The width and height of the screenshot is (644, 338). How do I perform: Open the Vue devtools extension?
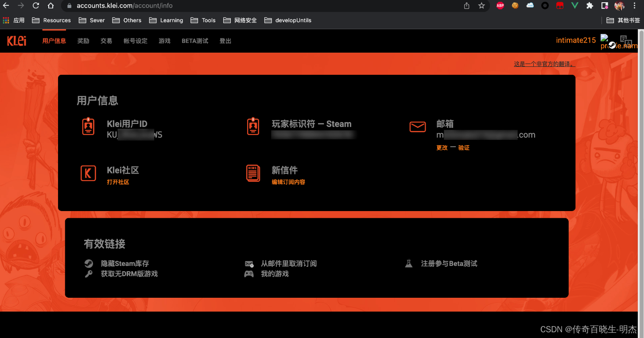(x=575, y=6)
